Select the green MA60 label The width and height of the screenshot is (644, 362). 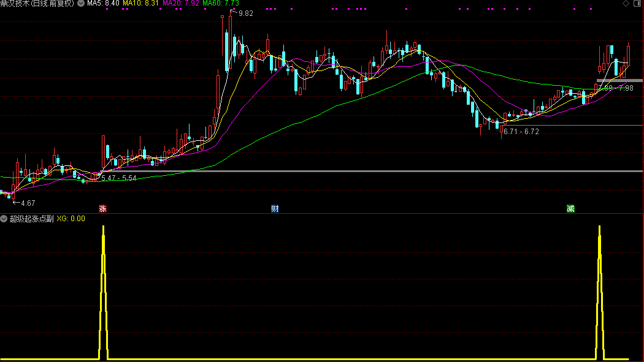pyautogui.click(x=221, y=4)
